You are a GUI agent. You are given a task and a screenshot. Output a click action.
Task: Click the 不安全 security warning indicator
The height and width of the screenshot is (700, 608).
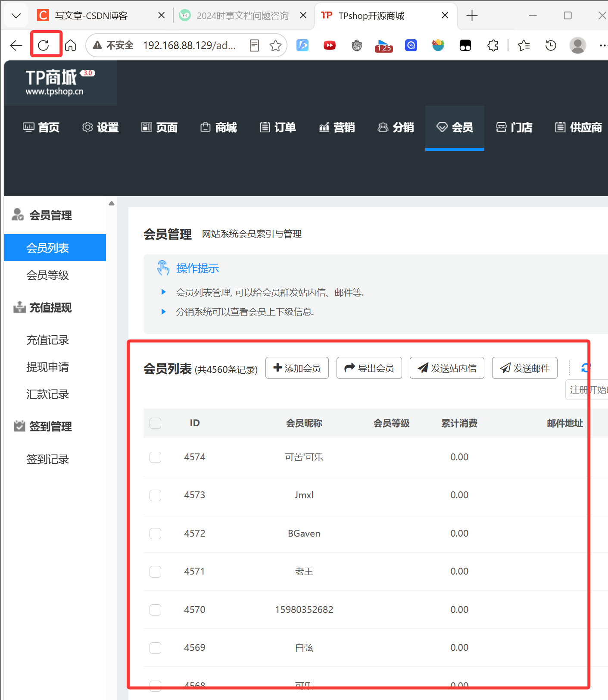tap(113, 45)
